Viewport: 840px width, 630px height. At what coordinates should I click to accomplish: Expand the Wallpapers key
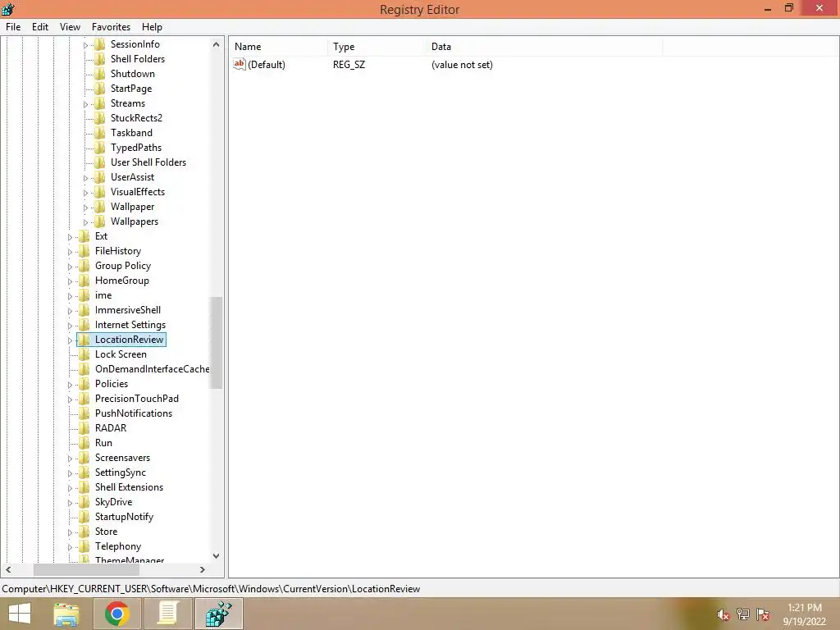coord(85,221)
